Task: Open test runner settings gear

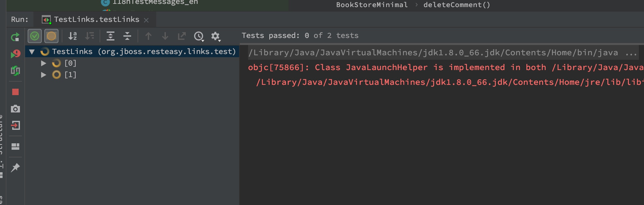Action: tap(216, 36)
